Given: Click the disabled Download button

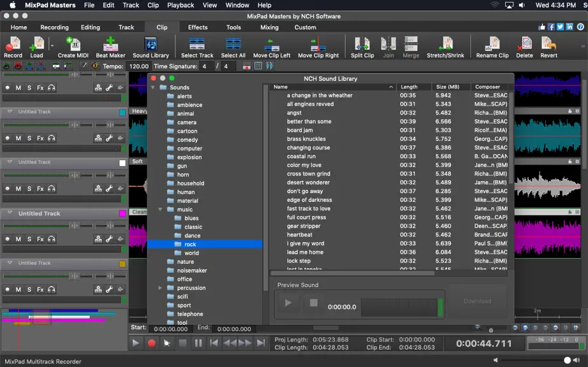Looking at the screenshot, I should pos(477,301).
